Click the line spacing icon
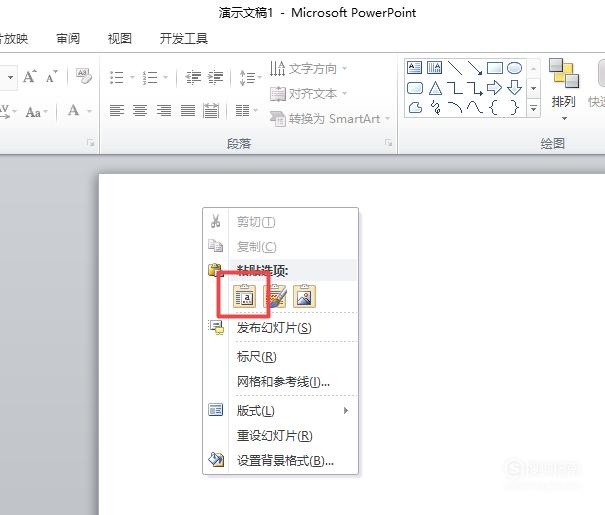 pos(247,78)
